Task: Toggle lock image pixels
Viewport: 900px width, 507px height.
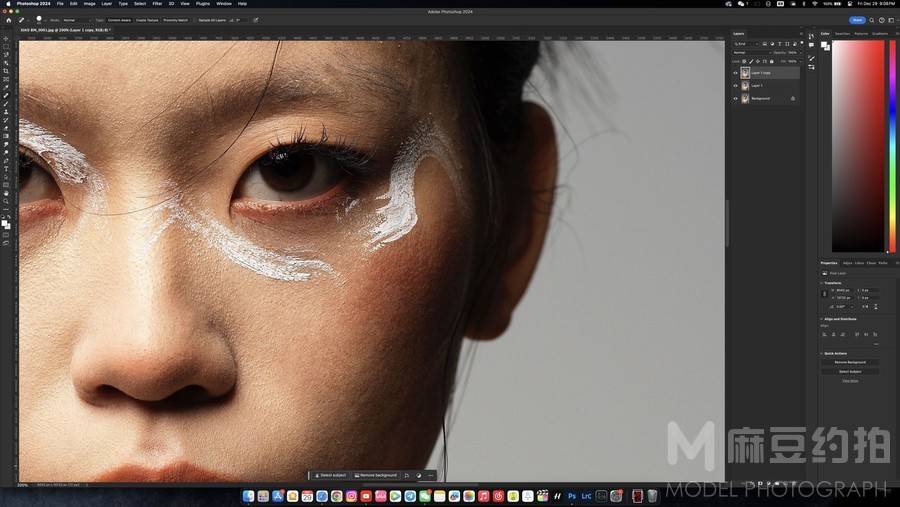Action: coord(751,61)
